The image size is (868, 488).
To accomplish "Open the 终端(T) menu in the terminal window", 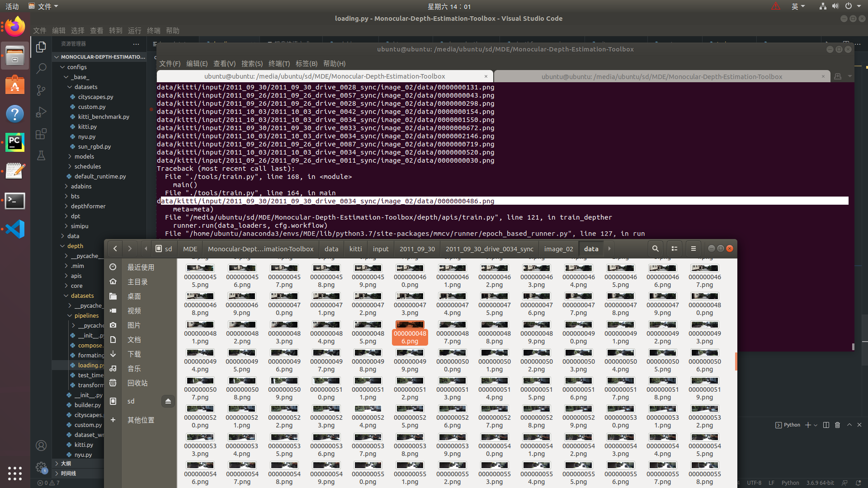I will pos(278,63).
